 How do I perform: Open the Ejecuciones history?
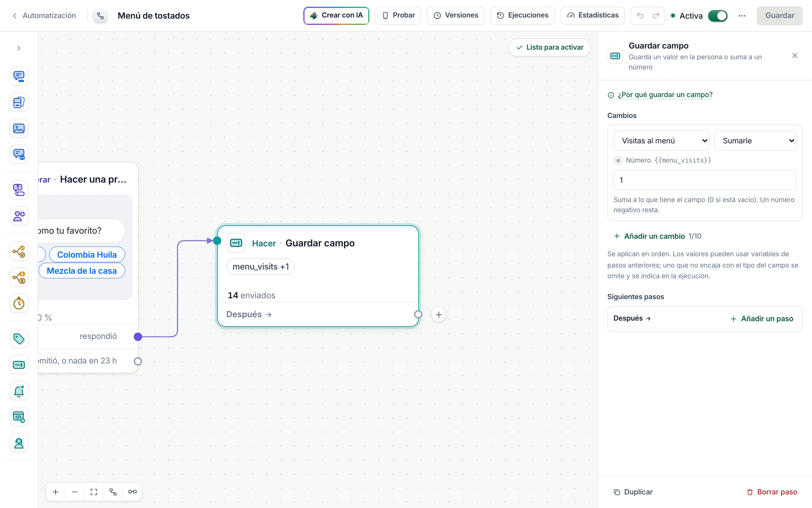(x=522, y=16)
